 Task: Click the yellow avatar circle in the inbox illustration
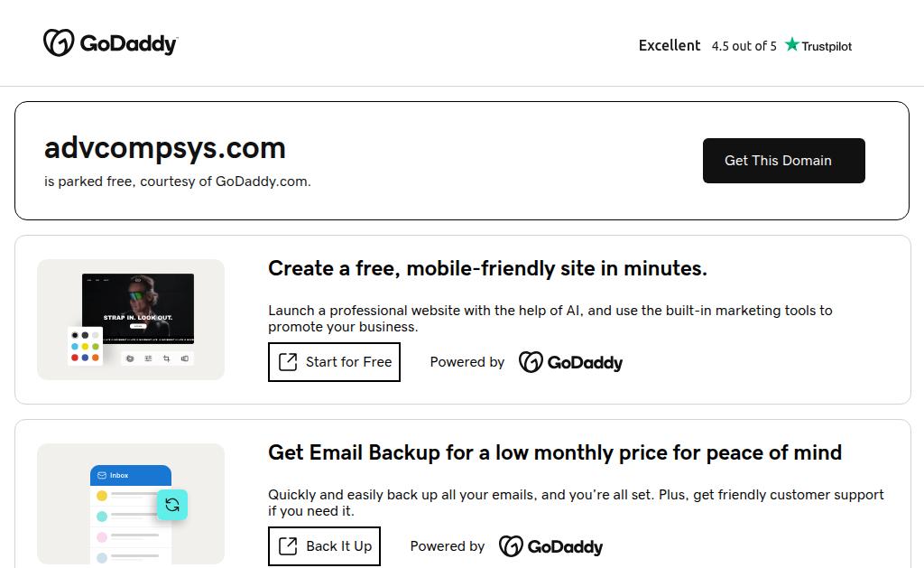click(x=102, y=496)
